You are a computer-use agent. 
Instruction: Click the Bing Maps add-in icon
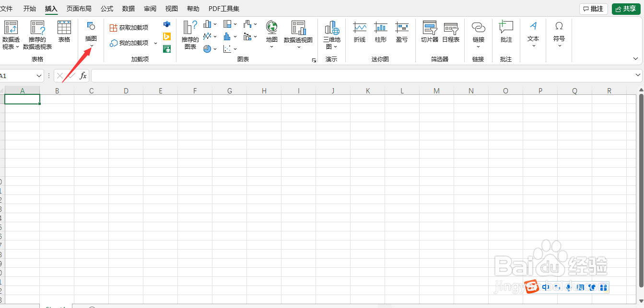pyautogui.click(x=167, y=36)
